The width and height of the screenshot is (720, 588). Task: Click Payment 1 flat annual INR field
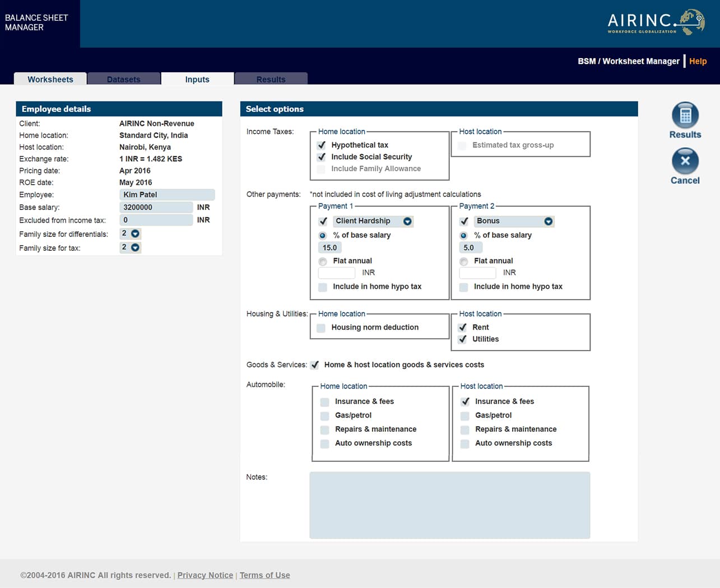(x=337, y=273)
